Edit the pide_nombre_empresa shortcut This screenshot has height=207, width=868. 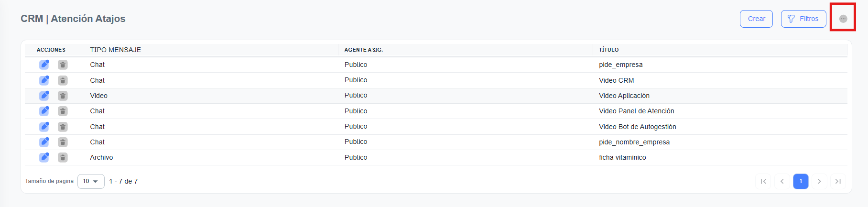pyautogui.click(x=44, y=142)
